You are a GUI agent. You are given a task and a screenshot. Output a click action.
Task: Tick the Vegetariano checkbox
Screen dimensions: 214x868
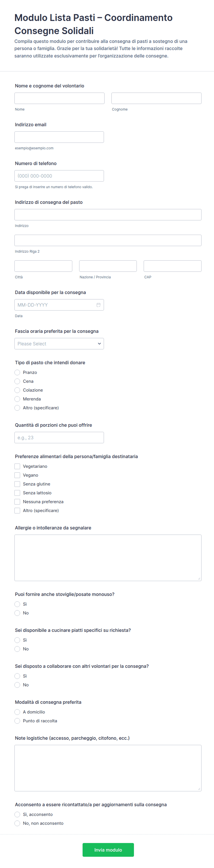(17, 466)
